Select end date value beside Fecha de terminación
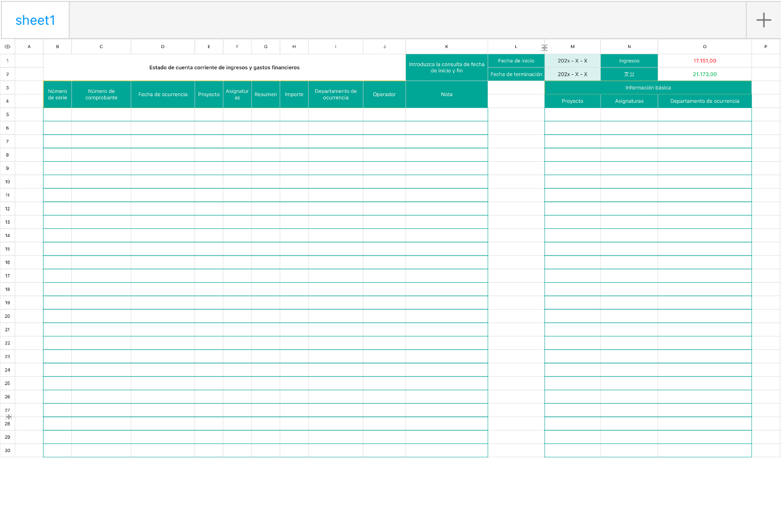The height and width of the screenshot is (532, 781). coord(572,74)
